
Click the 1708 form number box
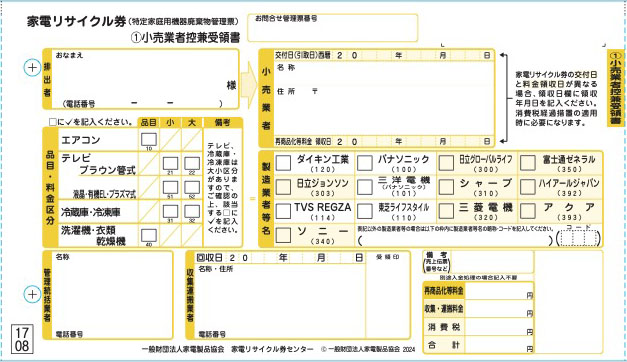pos(22,339)
